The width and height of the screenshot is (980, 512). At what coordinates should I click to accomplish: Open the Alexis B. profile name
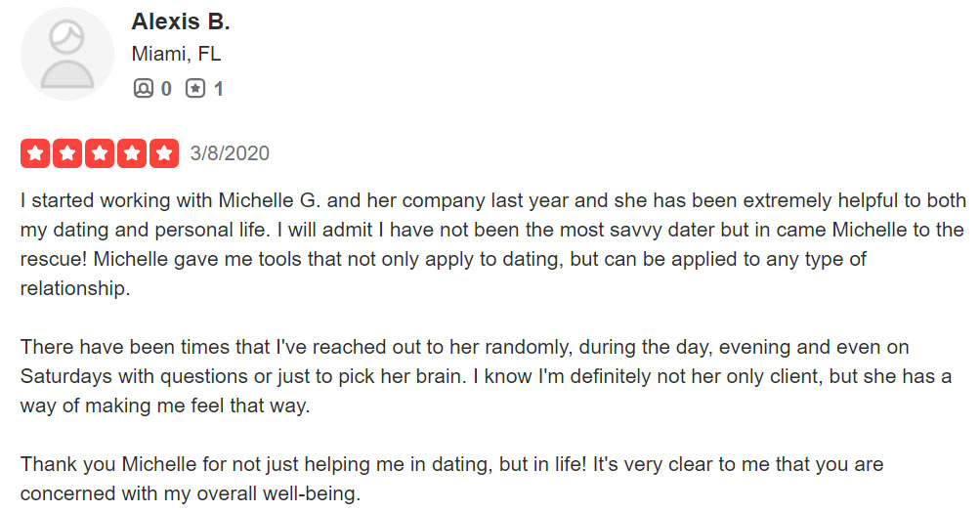point(181,21)
